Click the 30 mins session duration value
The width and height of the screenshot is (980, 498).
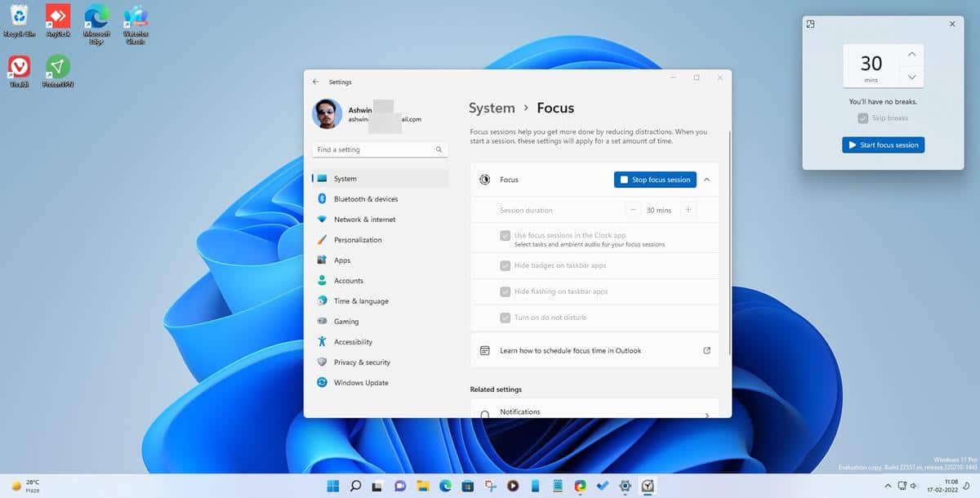[659, 210]
